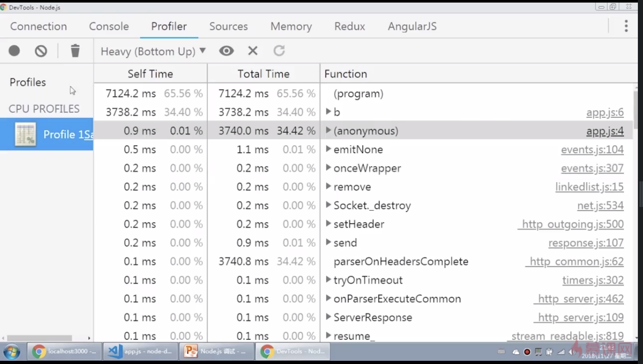Expand the function b row

point(328,112)
